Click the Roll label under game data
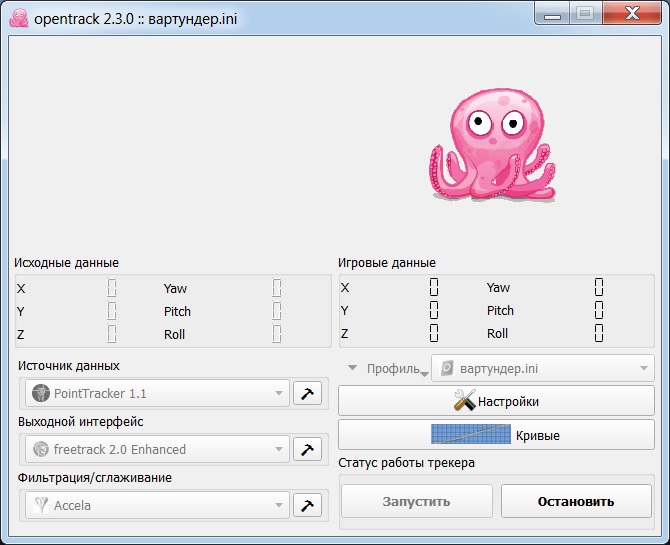670x545 pixels. [x=497, y=333]
